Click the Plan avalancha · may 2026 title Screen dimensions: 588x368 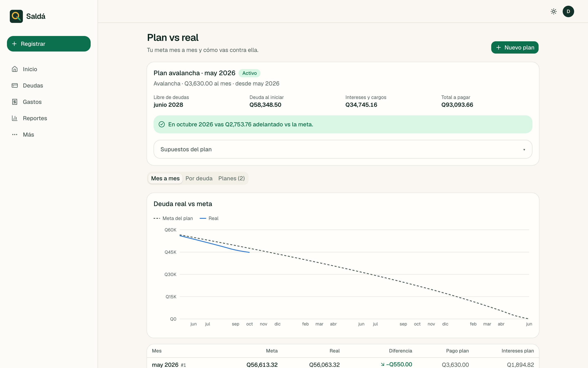click(194, 73)
